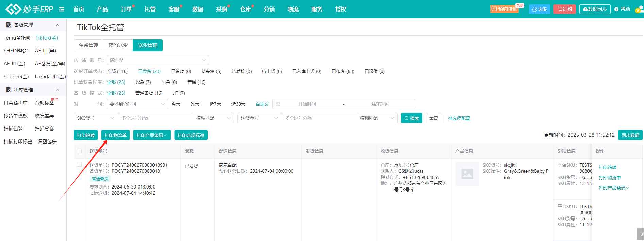644x241 pixels.
Task: Open 合规标签 in the sidebar
Action: pyautogui.click(x=45, y=103)
